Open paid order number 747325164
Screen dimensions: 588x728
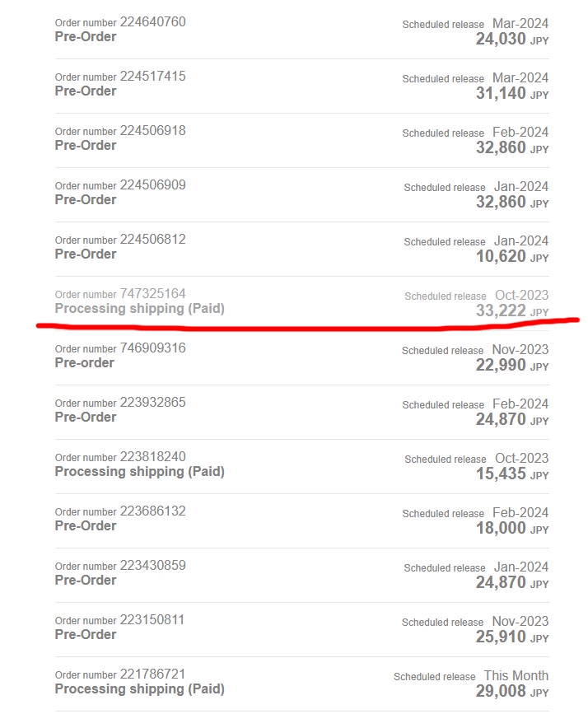pyautogui.click(x=153, y=293)
